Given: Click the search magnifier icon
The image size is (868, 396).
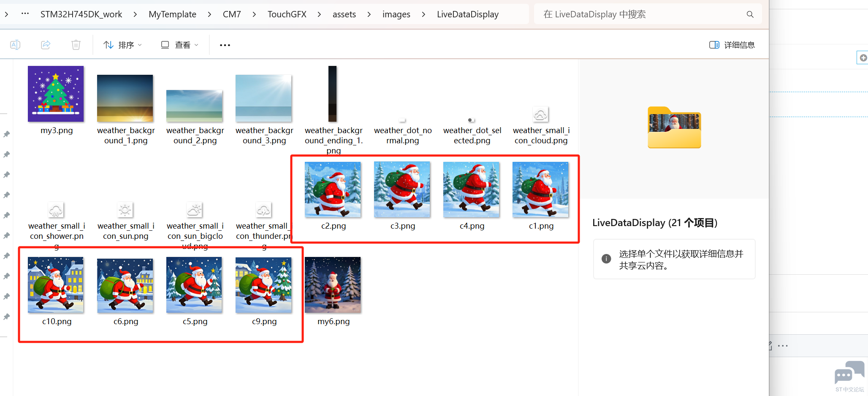Looking at the screenshot, I should coord(750,14).
